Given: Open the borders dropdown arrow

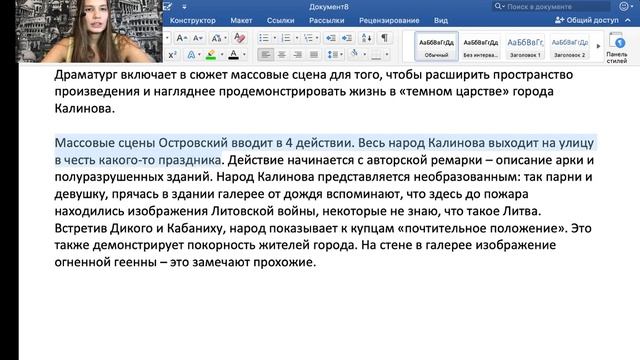Looking at the screenshot, I should pos(387,54).
